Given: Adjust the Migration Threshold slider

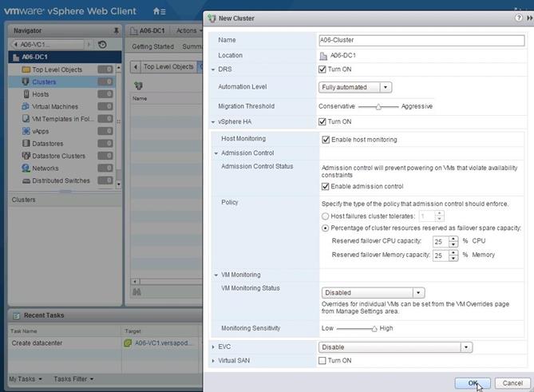Looking at the screenshot, I should point(378,107).
